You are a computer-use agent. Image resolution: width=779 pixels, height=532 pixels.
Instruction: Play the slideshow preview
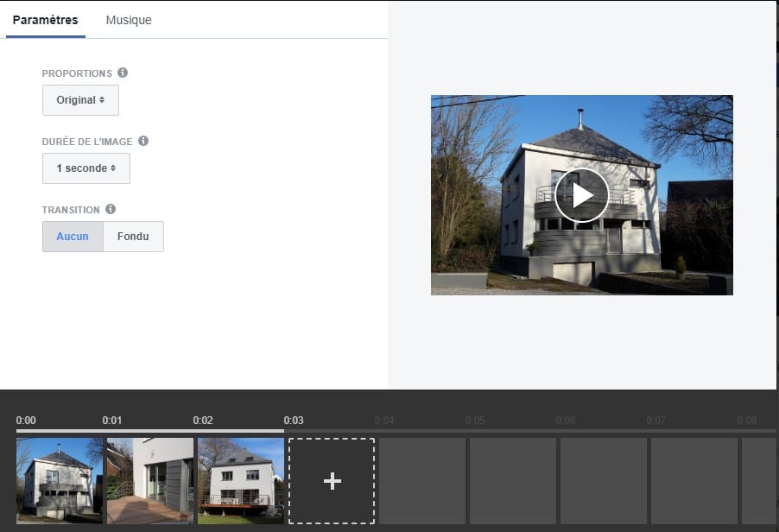coord(581,195)
